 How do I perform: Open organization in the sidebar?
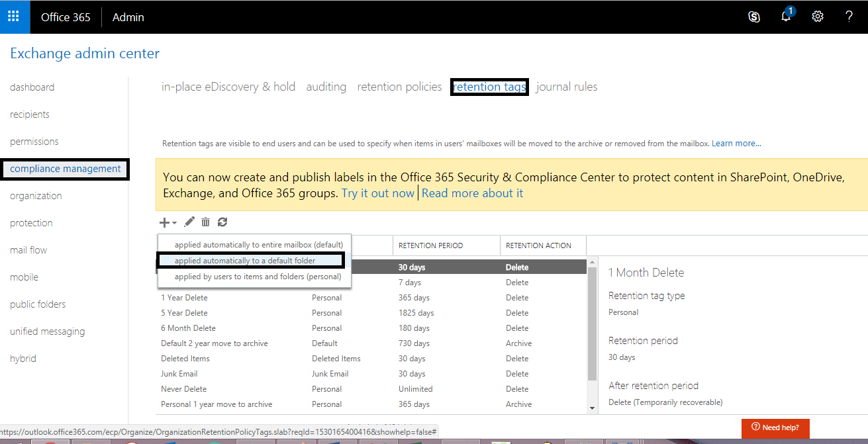[x=36, y=196]
